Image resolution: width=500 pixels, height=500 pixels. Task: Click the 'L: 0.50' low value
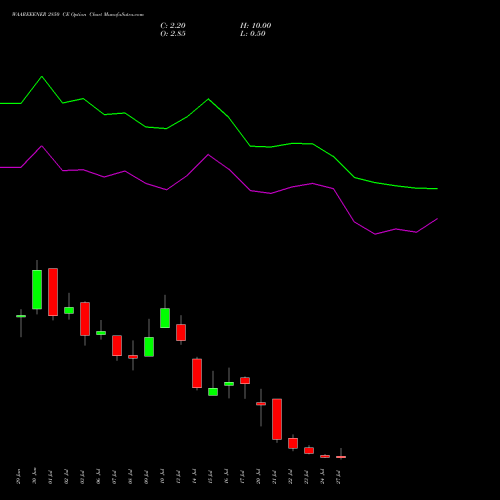(253, 34)
